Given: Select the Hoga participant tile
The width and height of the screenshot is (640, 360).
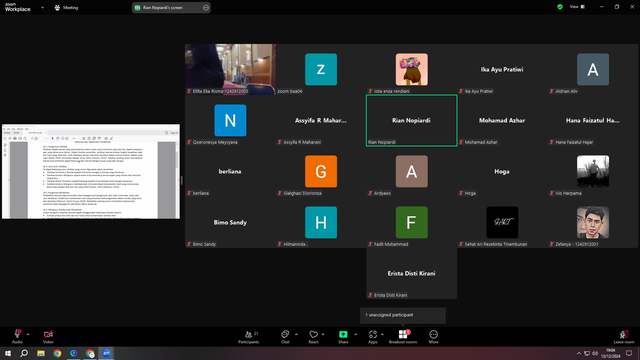Looking at the screenshot, I should pos(502,171).
